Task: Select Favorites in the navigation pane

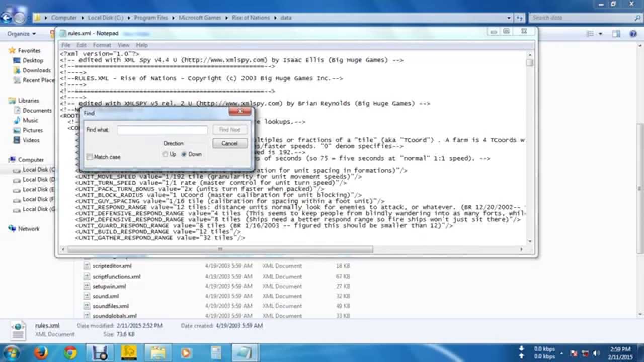Action: point(29,51)
